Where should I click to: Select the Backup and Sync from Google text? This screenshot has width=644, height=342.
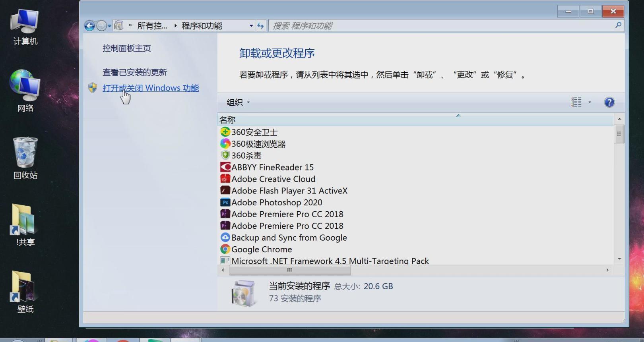pos(289,238)
